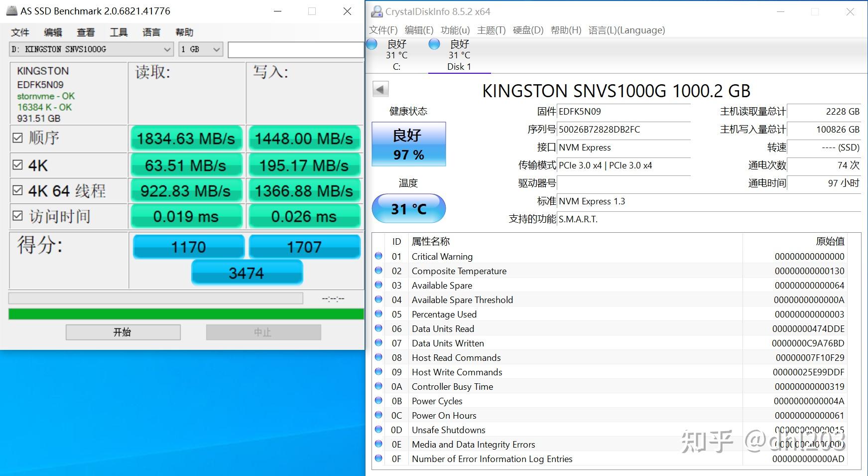The height and width of the screenshot is (476, 868).
Task: Click status dot for Media and Data Integrity Errors
Action: (x=378, y=444)
